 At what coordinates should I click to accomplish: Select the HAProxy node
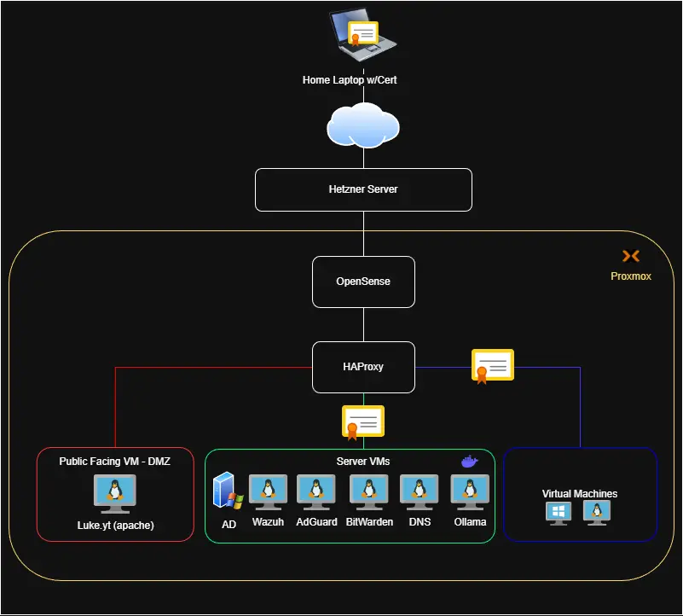click(363, 367)
